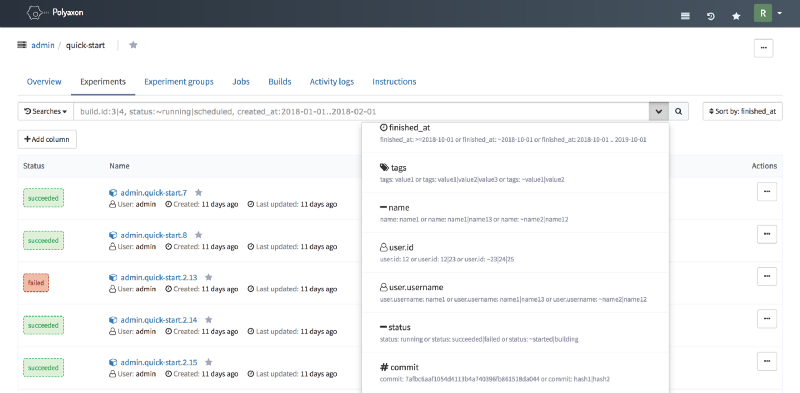Click the Name column header
Screen dimensions: 800x393
click(119, 166)
